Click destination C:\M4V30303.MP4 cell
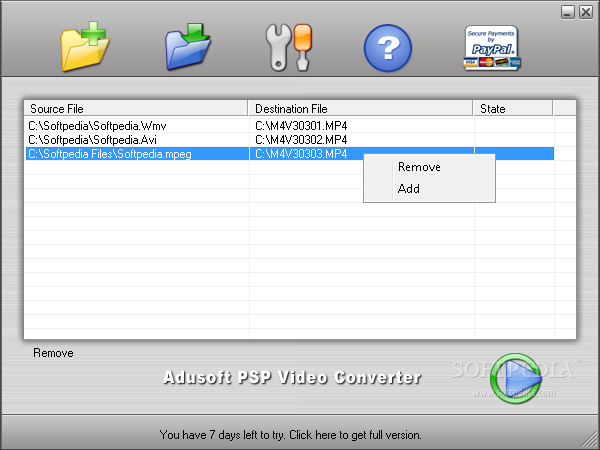 click(301, 154)
